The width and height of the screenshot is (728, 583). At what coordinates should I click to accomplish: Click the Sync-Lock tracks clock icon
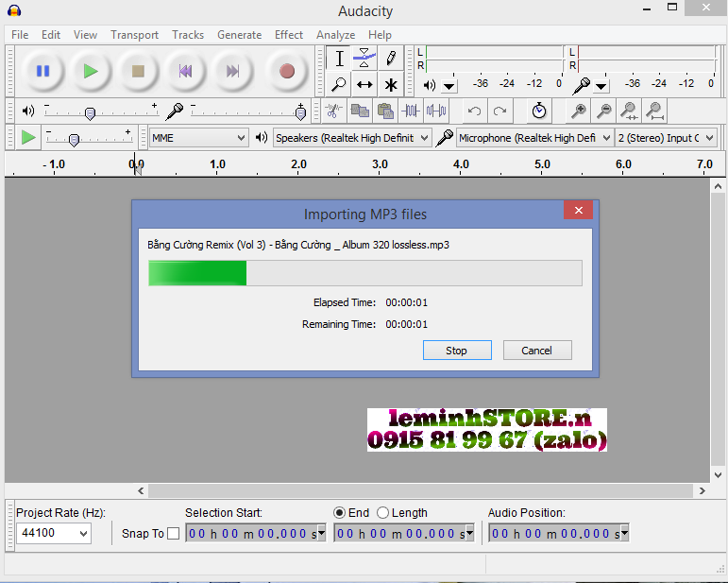[x=539, y=111]
